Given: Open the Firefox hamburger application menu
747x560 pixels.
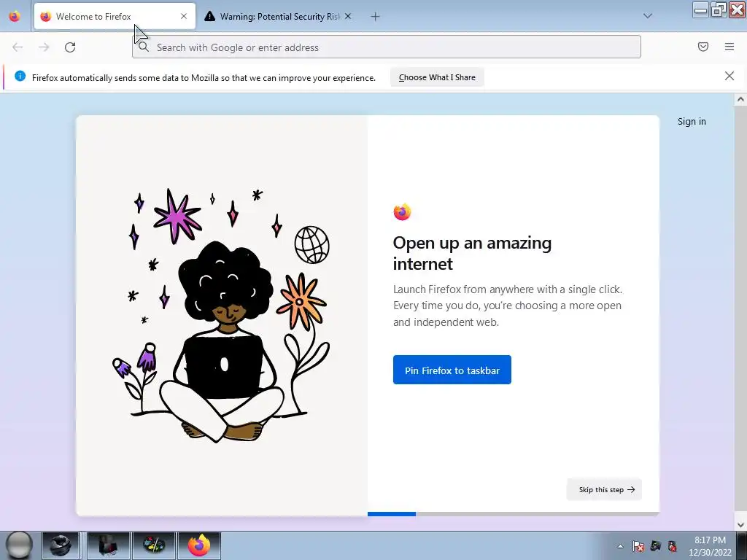Looking at the screenshot, I should (729, 47).
